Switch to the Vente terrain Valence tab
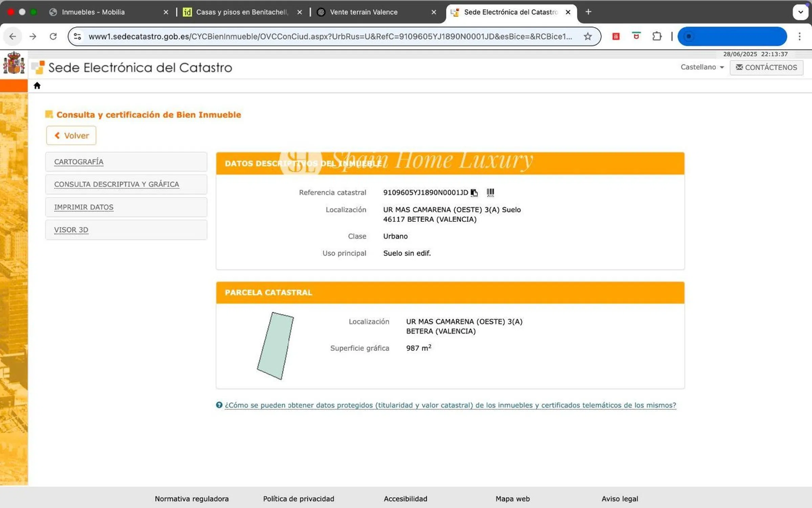812x508 pixels. (364, 12)
